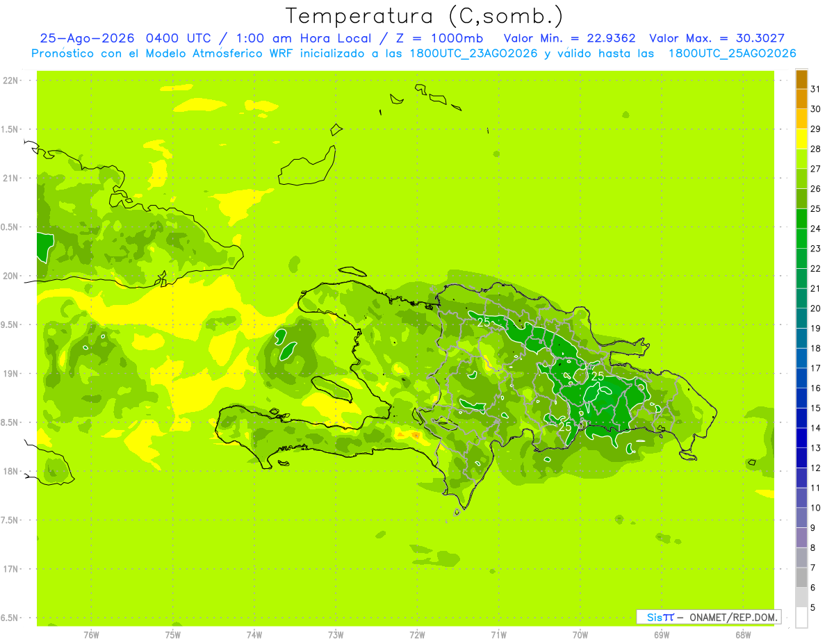Select the legend band between 30 and 31
The height and width of the screenshot is (644, 834).
[801, 99]
